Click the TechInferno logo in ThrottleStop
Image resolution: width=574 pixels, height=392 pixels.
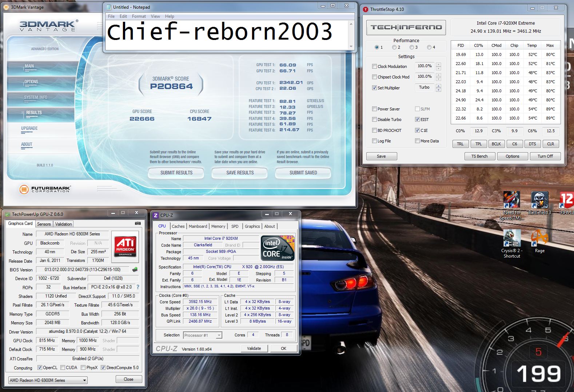click(406, 27)
